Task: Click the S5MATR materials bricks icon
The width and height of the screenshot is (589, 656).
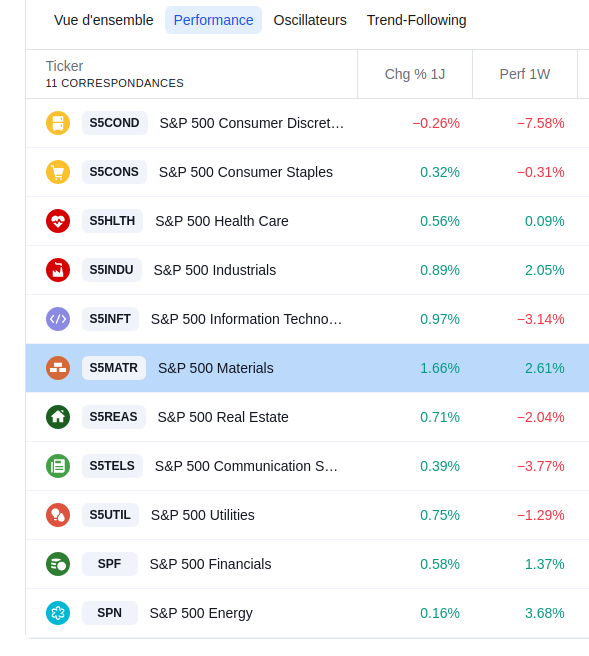Action: [x=58, y=368]
